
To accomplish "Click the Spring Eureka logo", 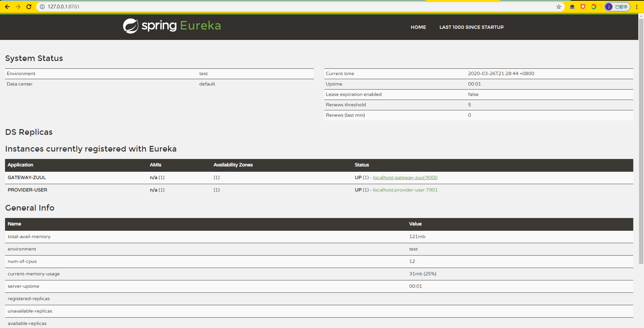I will [x=171, y=26].
